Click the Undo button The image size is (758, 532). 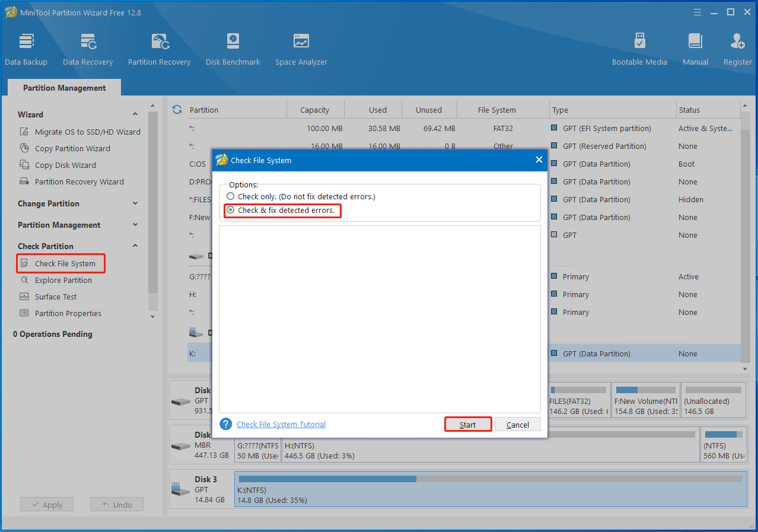coord(117,505)
